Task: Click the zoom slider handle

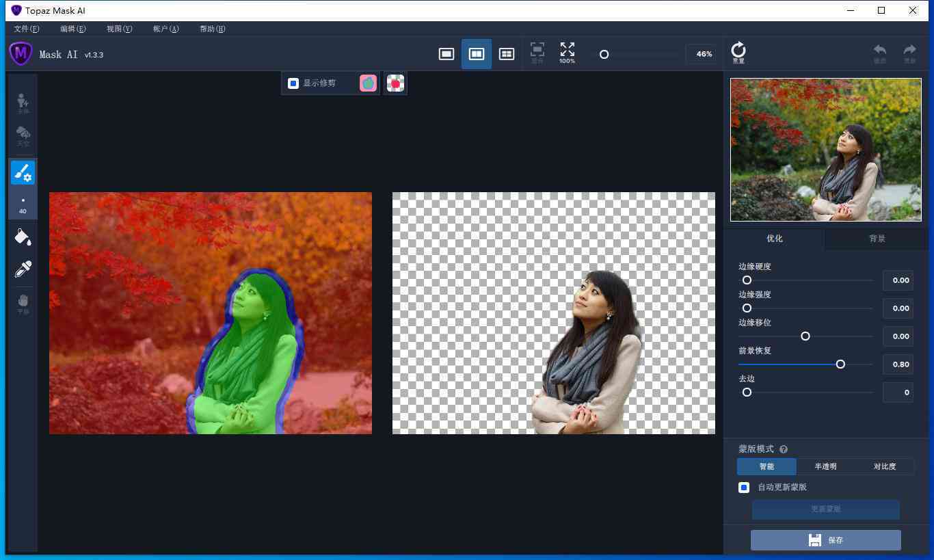Action: click(604, 54)
